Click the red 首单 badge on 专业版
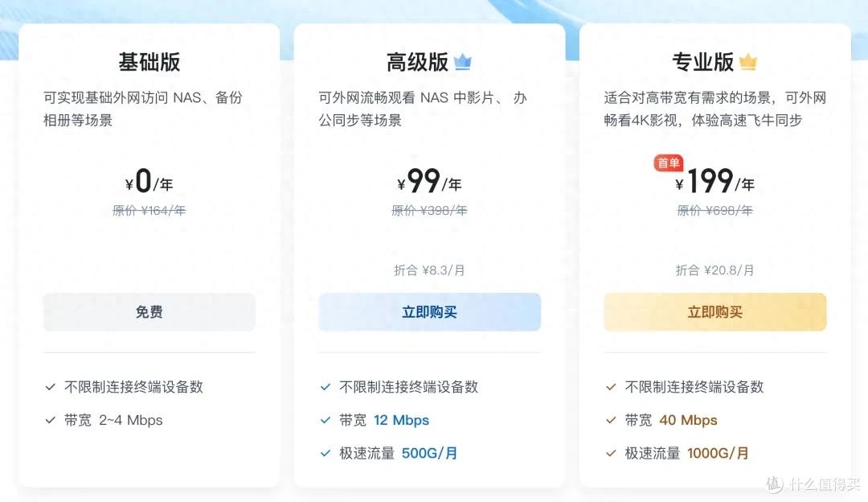Screen dimensions: 868x502 669,163
